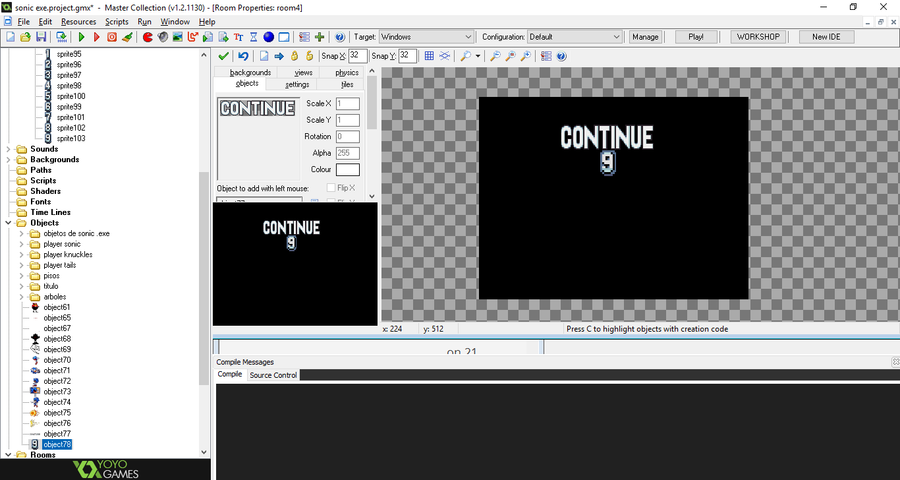The height and width of the screenshot is (480, 900).
Task: Shift all instances with the blue arrow icon
Action: click(x=279, y=56)
